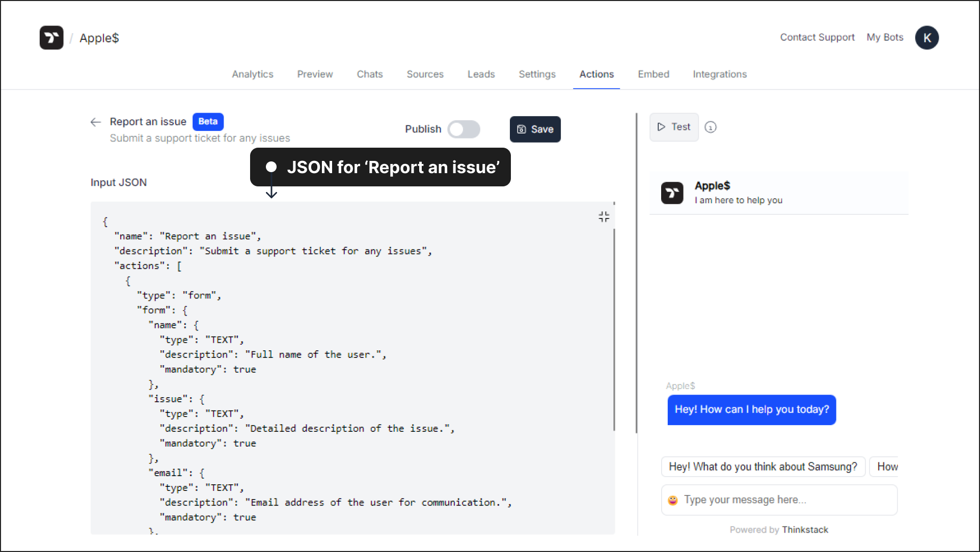980x552 pixels.
Task: Click the Detailed description of the issue line
Action: coord(307,429)
